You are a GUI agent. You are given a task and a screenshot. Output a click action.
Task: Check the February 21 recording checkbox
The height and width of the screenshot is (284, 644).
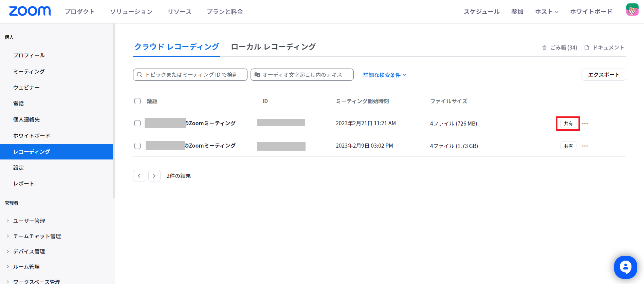click(x=137, y=123)
